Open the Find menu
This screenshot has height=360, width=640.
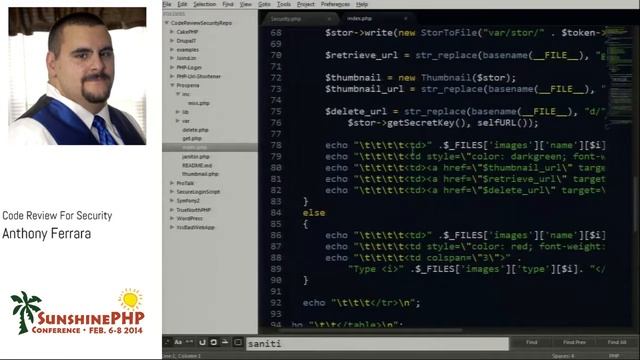(228, 4)
